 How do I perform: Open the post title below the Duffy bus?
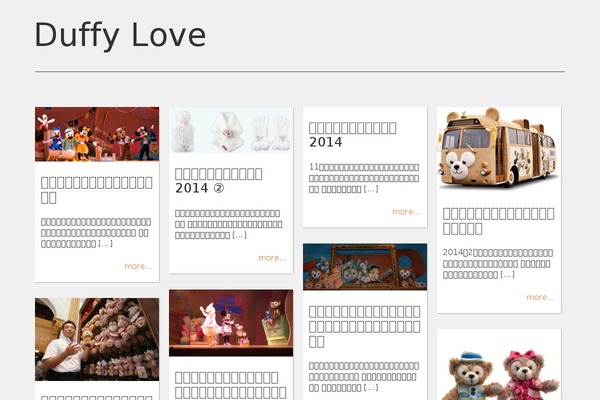click(499, 221)
